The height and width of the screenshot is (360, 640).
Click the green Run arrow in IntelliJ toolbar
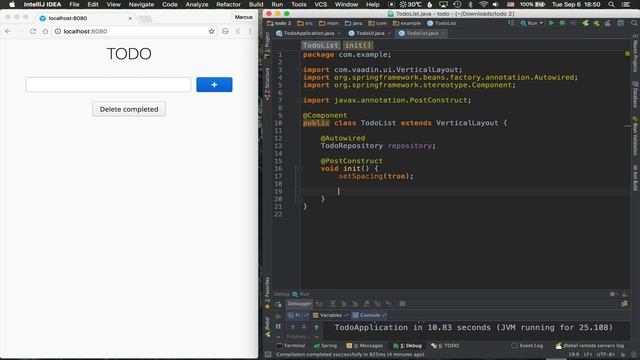(x=551, y=23)
